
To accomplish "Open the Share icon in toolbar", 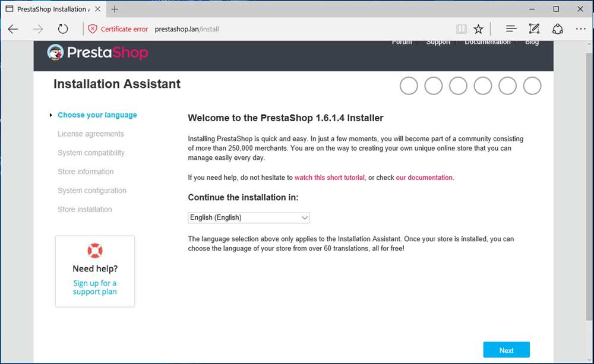I will 557,29.
